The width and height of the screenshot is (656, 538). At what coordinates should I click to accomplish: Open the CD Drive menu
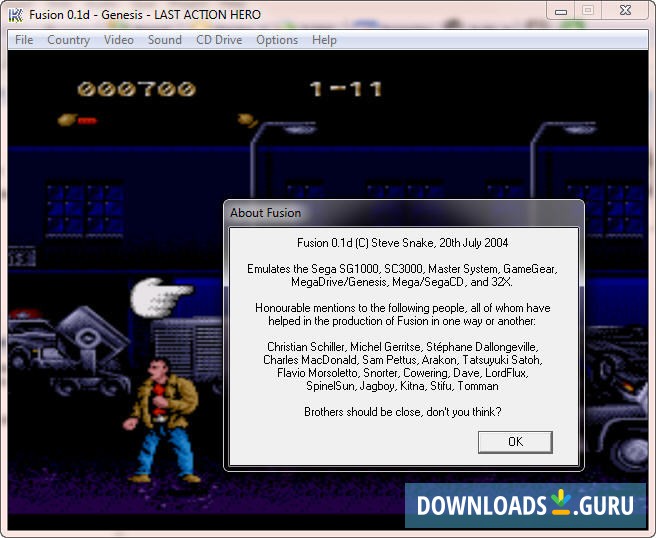(x=219, y=40)
